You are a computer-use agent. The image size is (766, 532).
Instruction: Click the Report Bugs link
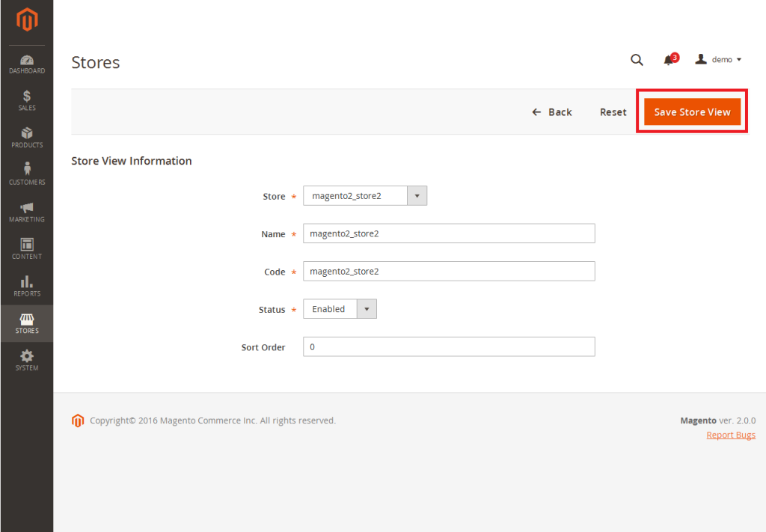[x=730, y=435]
